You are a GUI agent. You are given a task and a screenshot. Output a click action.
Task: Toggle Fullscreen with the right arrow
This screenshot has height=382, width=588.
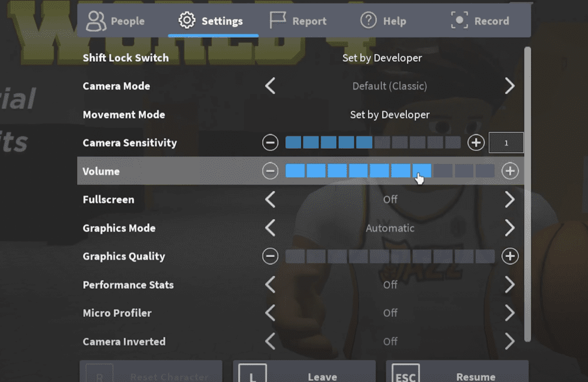coord(509,200)
